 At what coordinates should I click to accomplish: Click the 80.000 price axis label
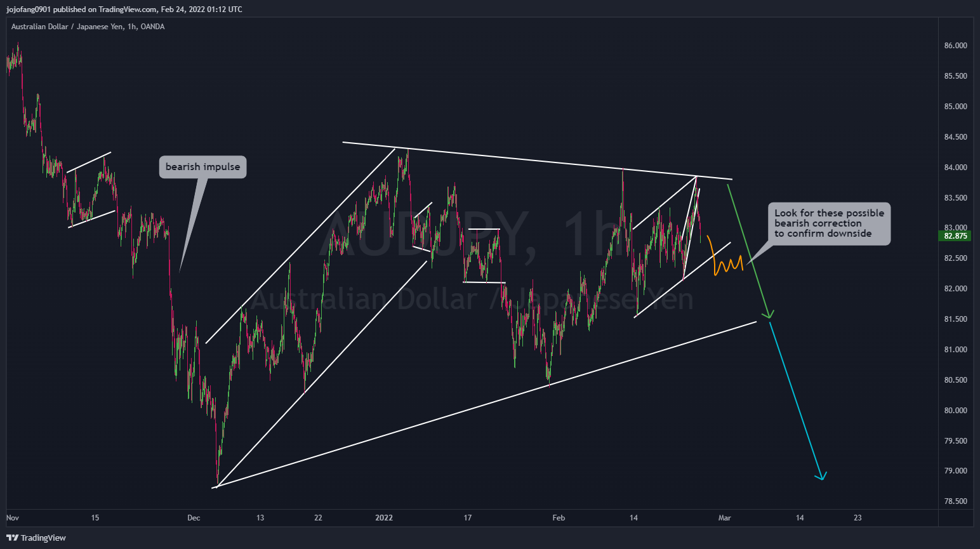coord(955,411)
